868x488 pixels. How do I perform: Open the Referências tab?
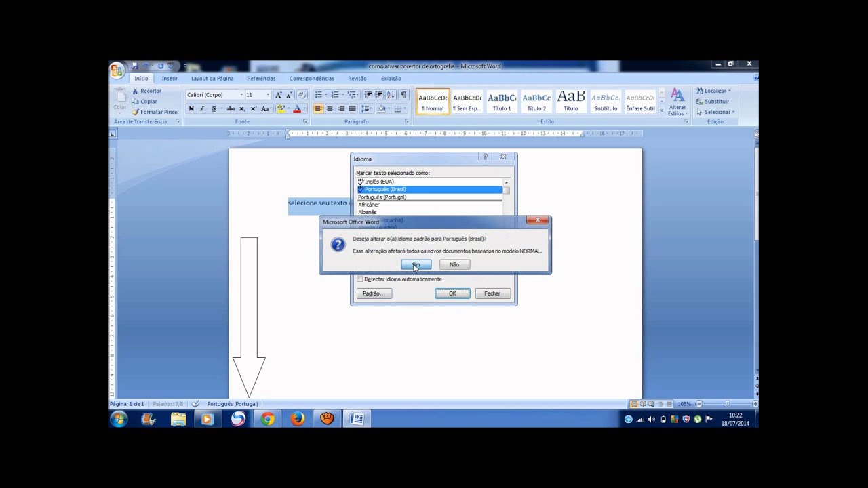261,79
